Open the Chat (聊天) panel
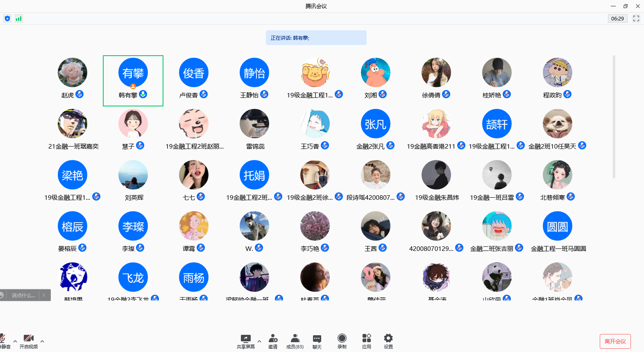Image resolution: width=644 pixels, height=352 pixels. pyautogui.click(x=317, y=341)
